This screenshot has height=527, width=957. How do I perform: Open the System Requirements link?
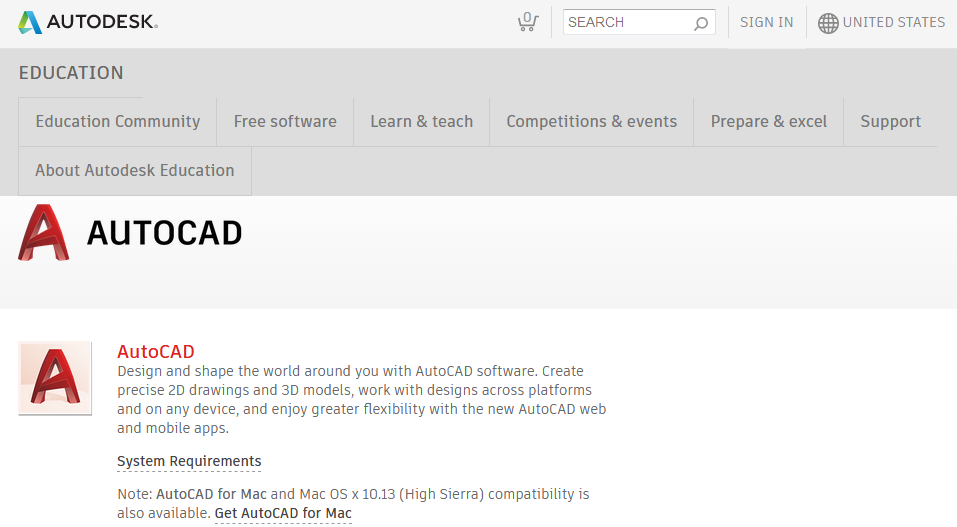(x=189, y=462)
